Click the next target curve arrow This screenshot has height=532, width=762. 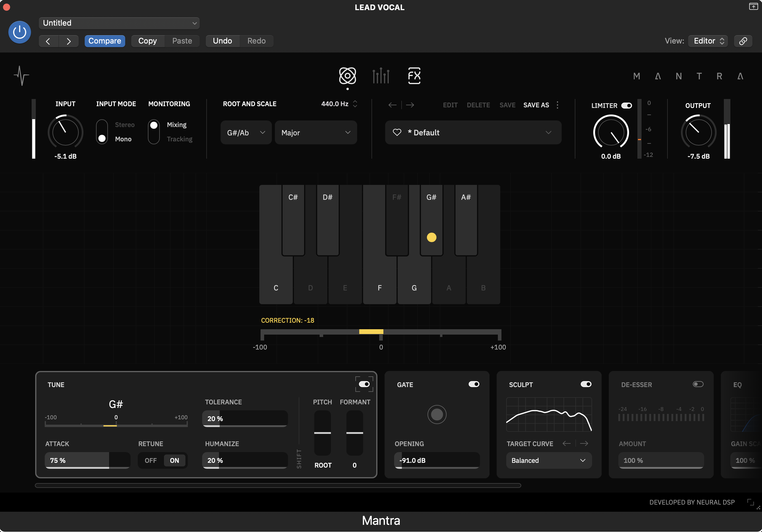(584, 443)
